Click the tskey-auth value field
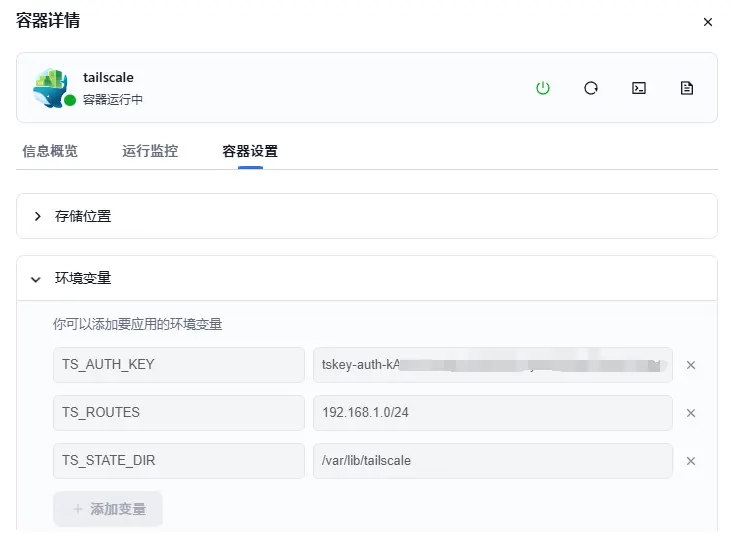 [x=492, y=365]
